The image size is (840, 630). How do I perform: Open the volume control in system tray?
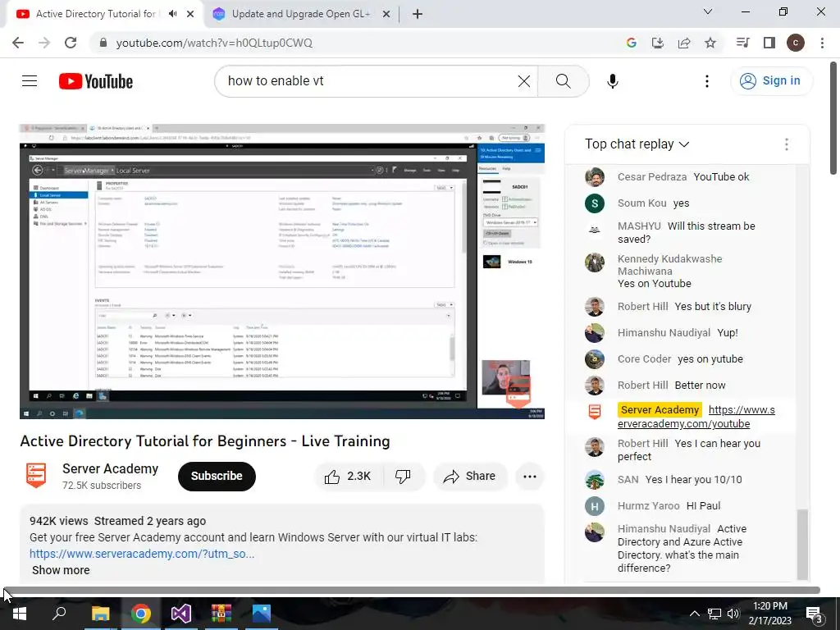[x=733, y=614]
